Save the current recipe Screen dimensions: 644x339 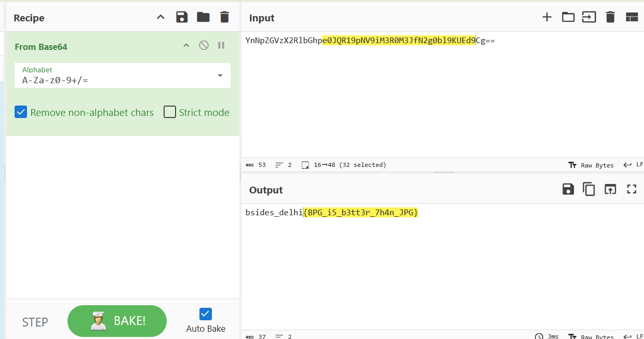click(182, 17)
